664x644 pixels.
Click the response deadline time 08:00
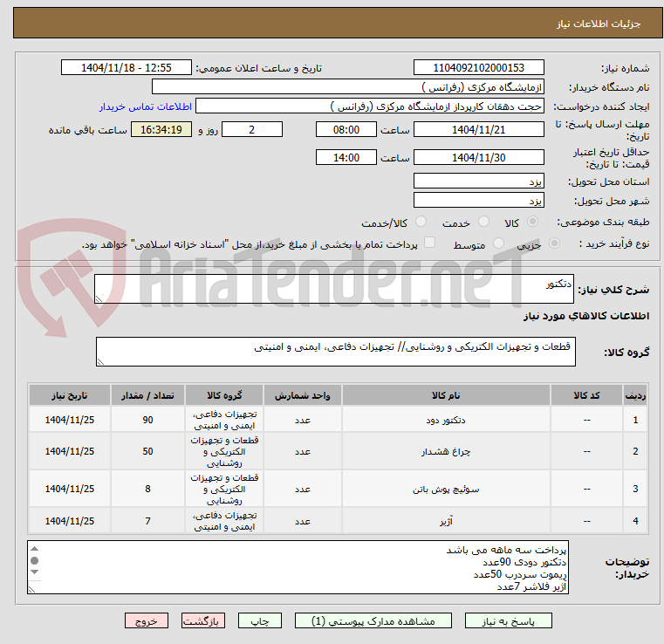tap(346, 129)
